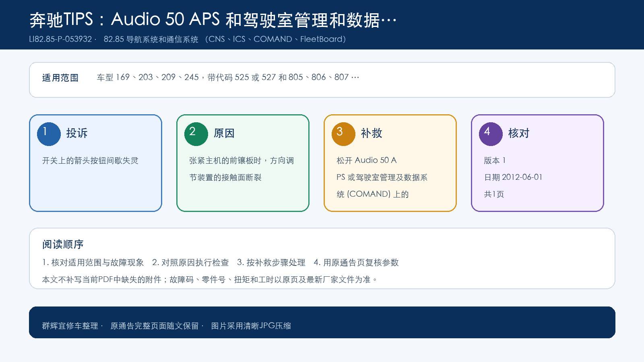Select the 投诉 card heading
Screen dimensions: 644x362
coord(77,133)
